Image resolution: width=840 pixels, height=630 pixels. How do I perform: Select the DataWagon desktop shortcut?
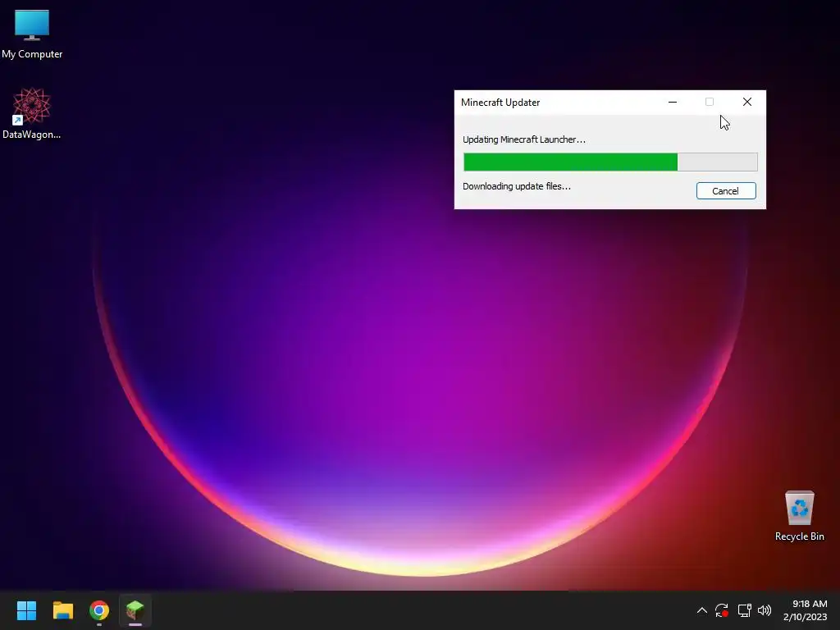point(32,113)
